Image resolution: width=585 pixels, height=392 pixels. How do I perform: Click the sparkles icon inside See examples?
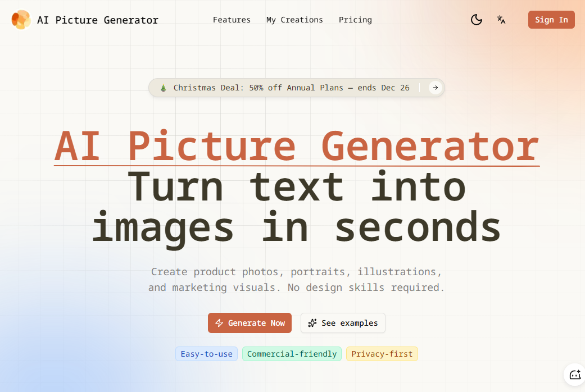click(x=312, y=323)
